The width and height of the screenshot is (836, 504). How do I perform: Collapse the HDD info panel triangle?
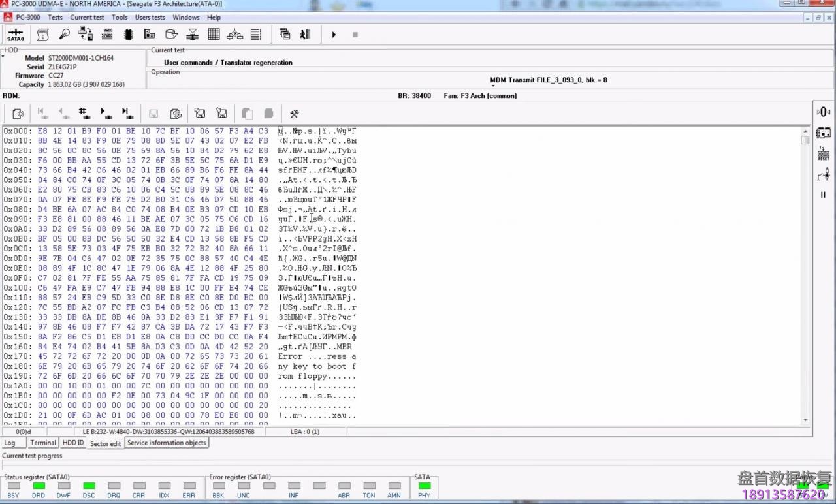(4, 55)
